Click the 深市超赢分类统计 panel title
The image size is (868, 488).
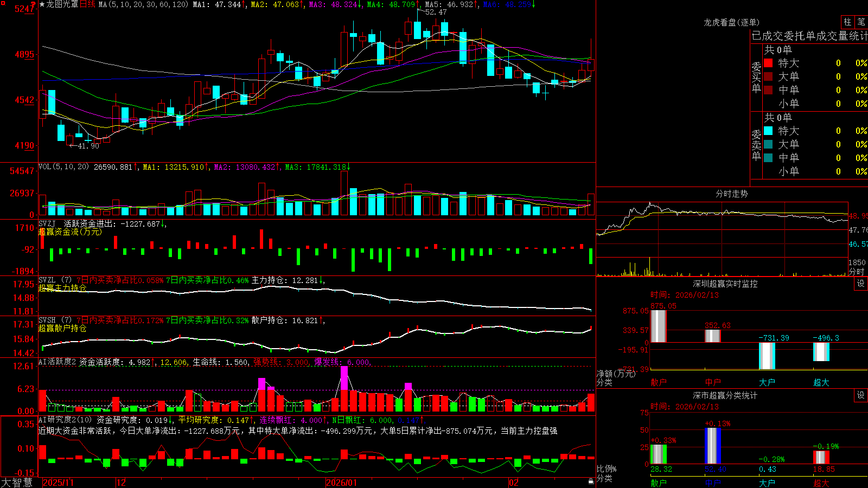[x=725, y=395]
